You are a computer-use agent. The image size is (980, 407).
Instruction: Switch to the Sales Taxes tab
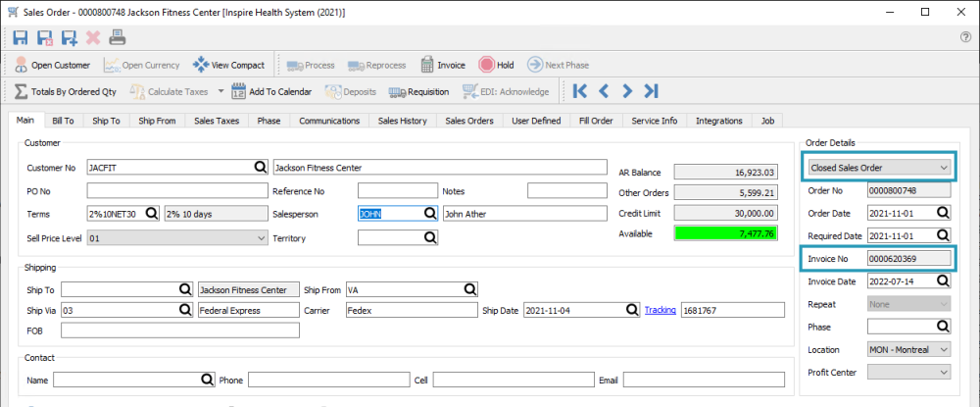click(x=216, y=121)
